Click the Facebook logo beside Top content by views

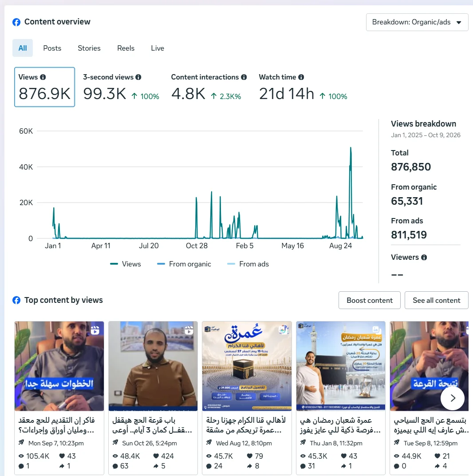coord(16,300)
